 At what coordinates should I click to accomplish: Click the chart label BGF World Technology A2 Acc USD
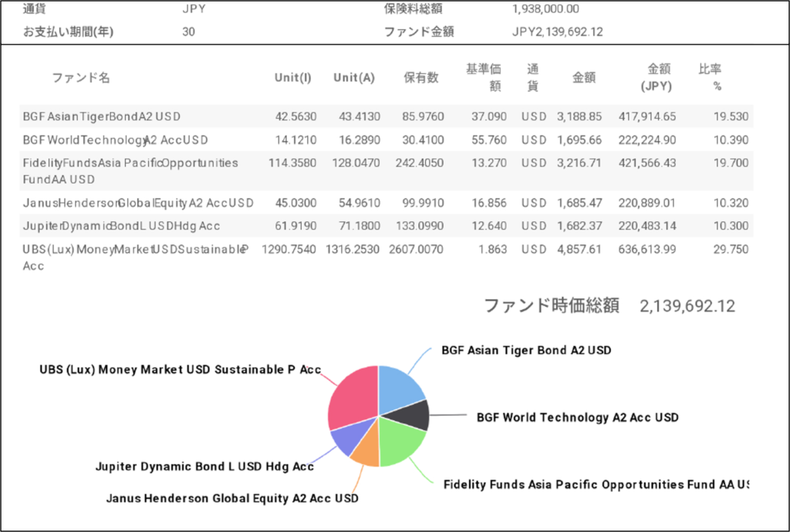coord(577,417)
